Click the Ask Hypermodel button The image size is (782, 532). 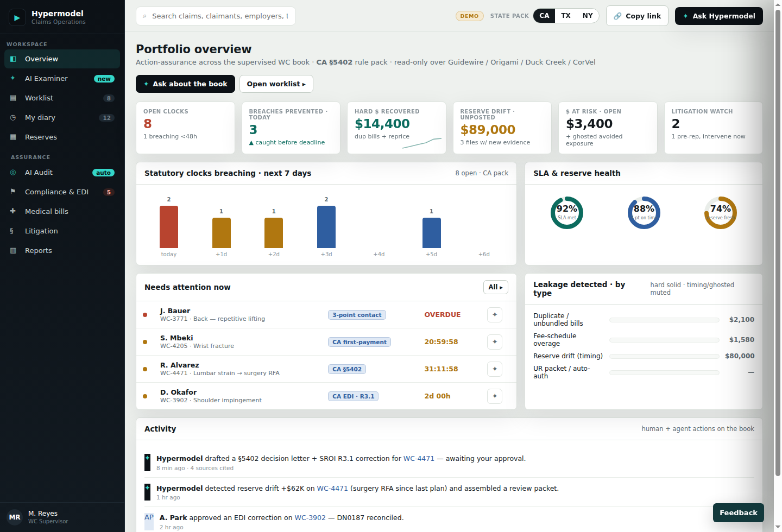pos(719,16)
